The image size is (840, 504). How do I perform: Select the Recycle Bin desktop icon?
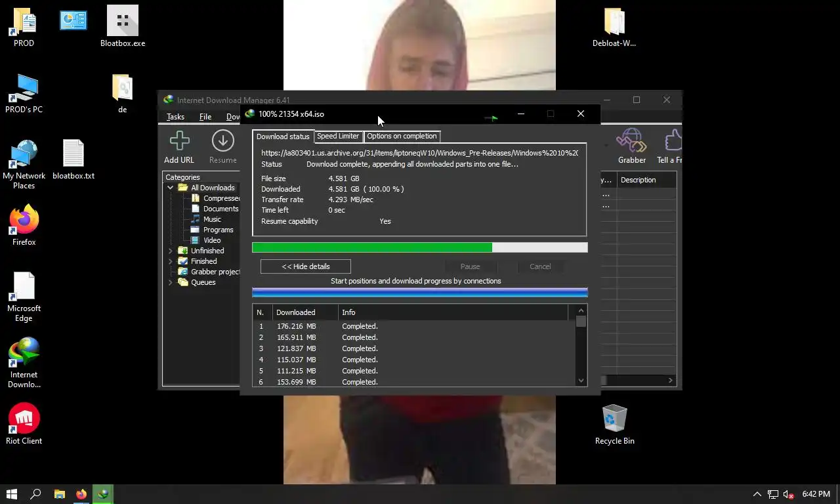(615, 425)
